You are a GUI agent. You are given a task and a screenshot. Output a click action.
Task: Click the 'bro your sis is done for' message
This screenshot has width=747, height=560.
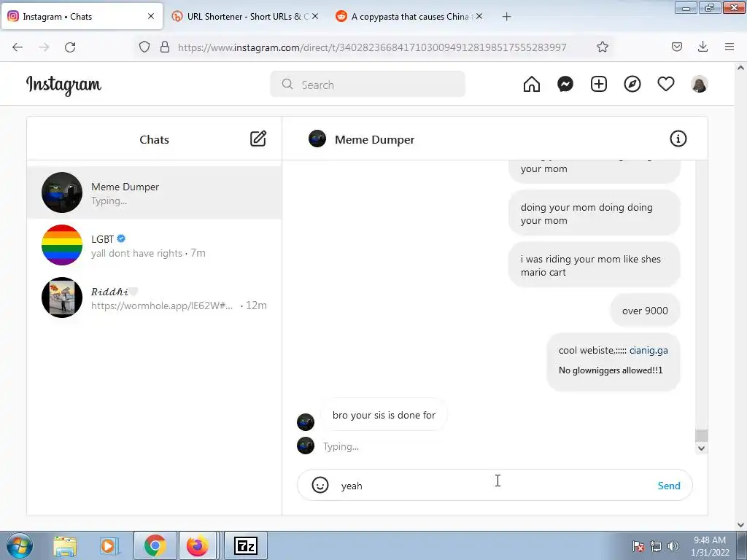[384, 415]
